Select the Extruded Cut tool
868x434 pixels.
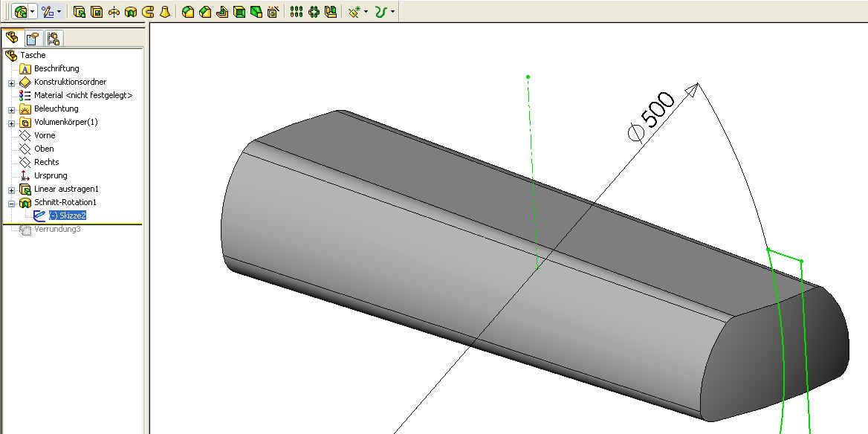pyautogui.click(x=97, y=12)
